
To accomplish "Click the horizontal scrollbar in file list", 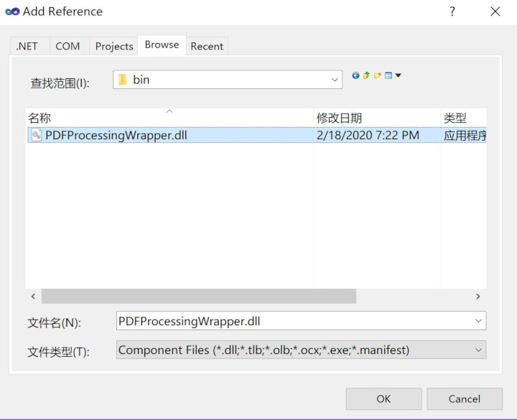I will tap(198, 297).
